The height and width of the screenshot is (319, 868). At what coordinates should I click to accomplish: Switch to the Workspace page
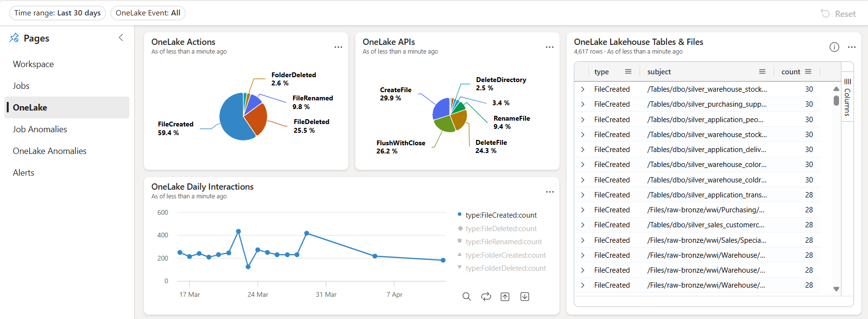click(33, 64)
